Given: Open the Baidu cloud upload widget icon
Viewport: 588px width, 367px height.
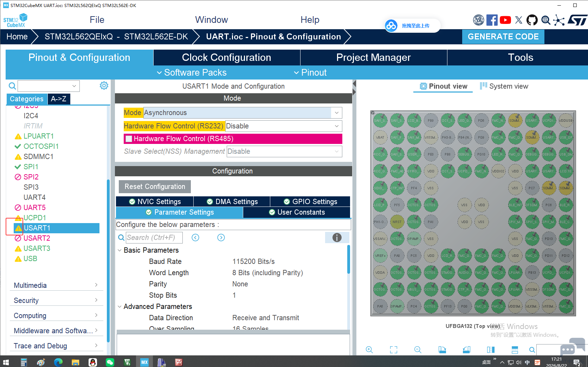Looking at the screenshot, I should tap(391, 26).
